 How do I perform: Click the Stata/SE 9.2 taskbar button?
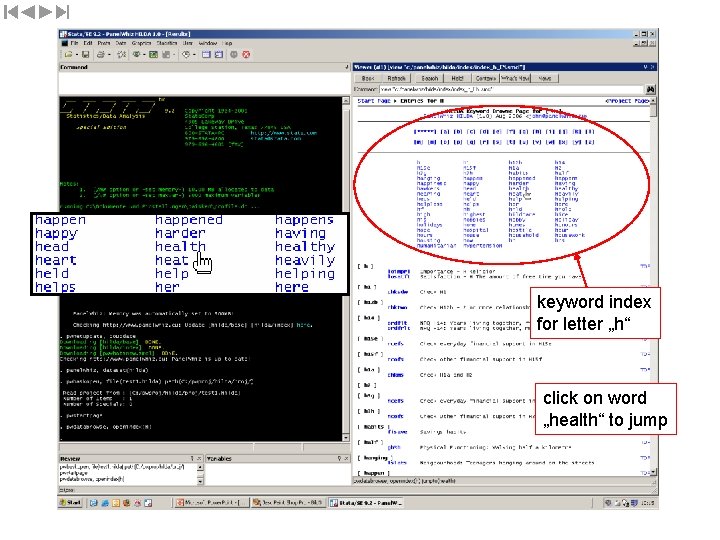point(366,503)
